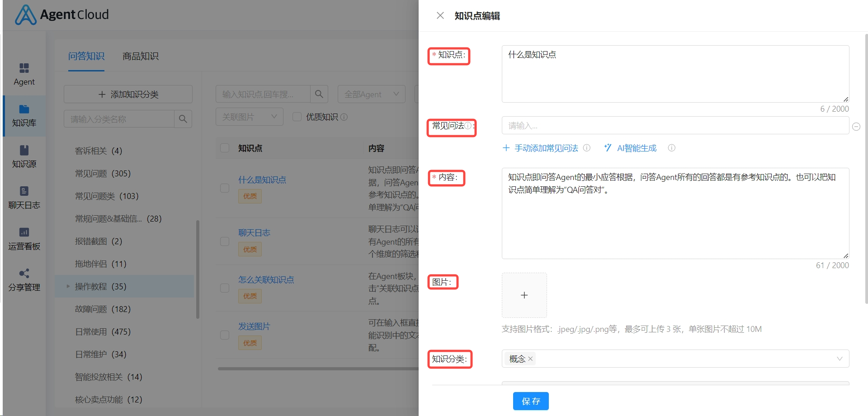The width and height of the screenshot is (868, 416).
Task: Click the info icon beside 优质知识
Action: 344,117
